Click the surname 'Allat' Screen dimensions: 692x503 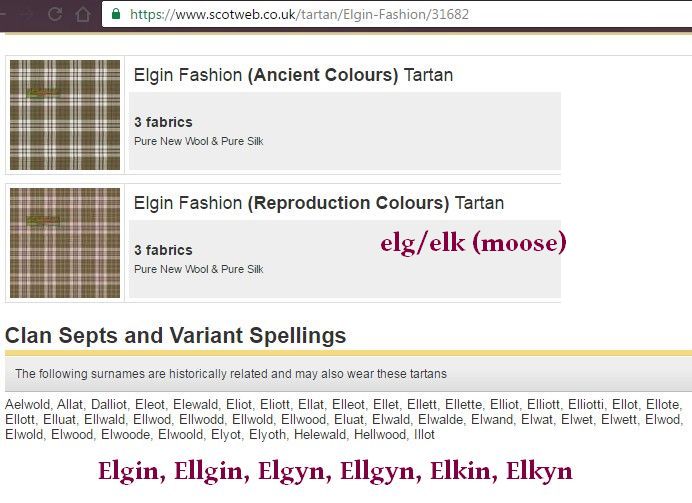click(x=70, y=405)
